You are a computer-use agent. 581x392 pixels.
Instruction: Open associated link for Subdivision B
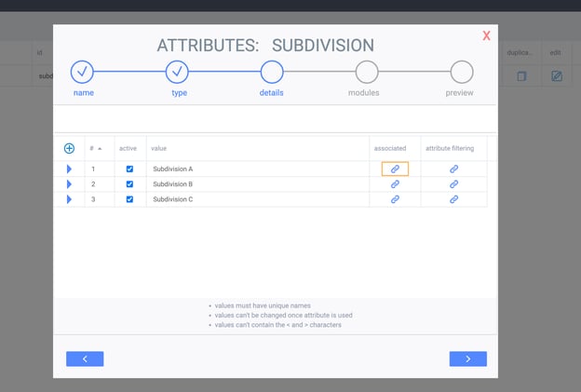click(395, 184)
